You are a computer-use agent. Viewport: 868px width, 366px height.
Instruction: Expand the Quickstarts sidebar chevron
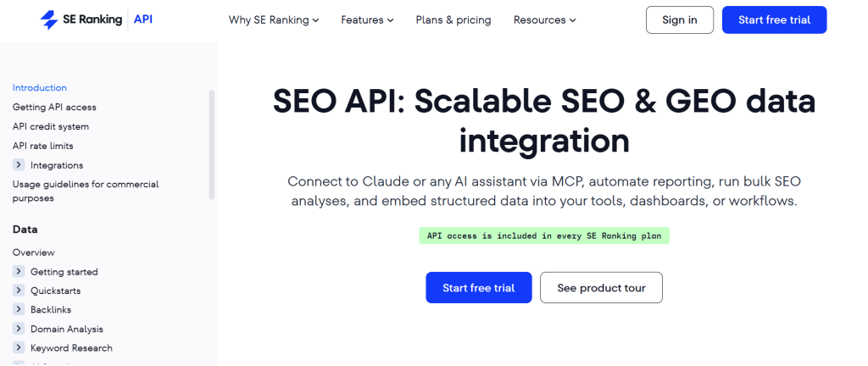point(19,291)
